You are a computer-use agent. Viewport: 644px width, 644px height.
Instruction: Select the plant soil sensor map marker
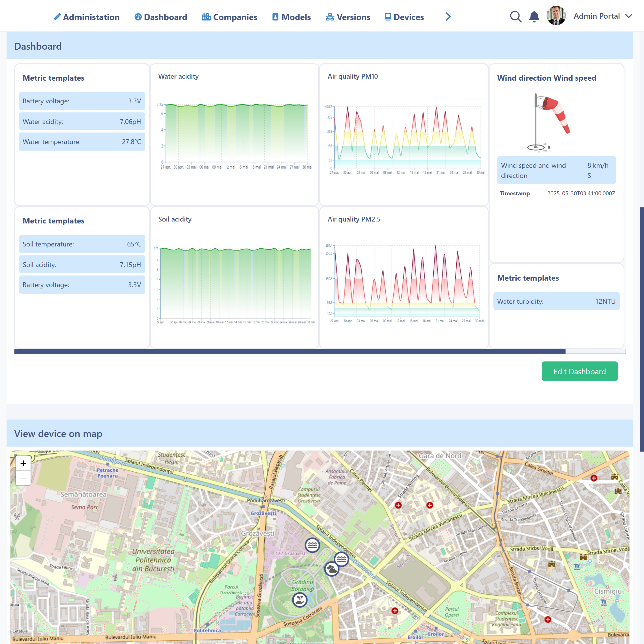tap(300, 600)
